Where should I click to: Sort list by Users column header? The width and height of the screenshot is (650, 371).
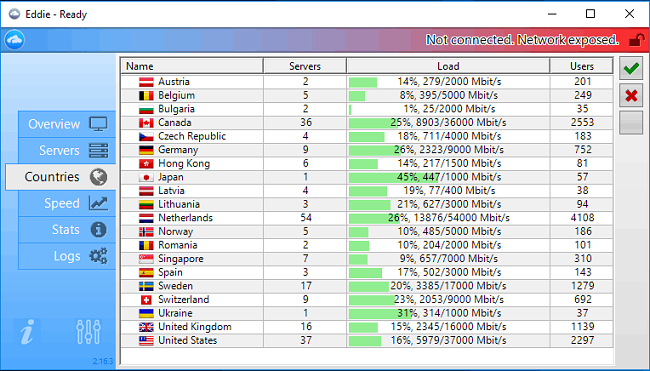click(x=582, y=66)
